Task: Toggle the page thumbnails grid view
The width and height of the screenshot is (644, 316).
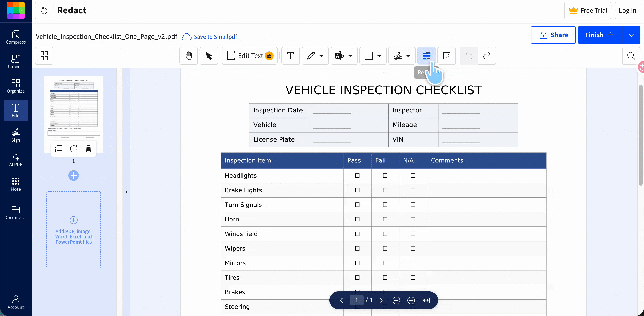Action: [44, 56]
